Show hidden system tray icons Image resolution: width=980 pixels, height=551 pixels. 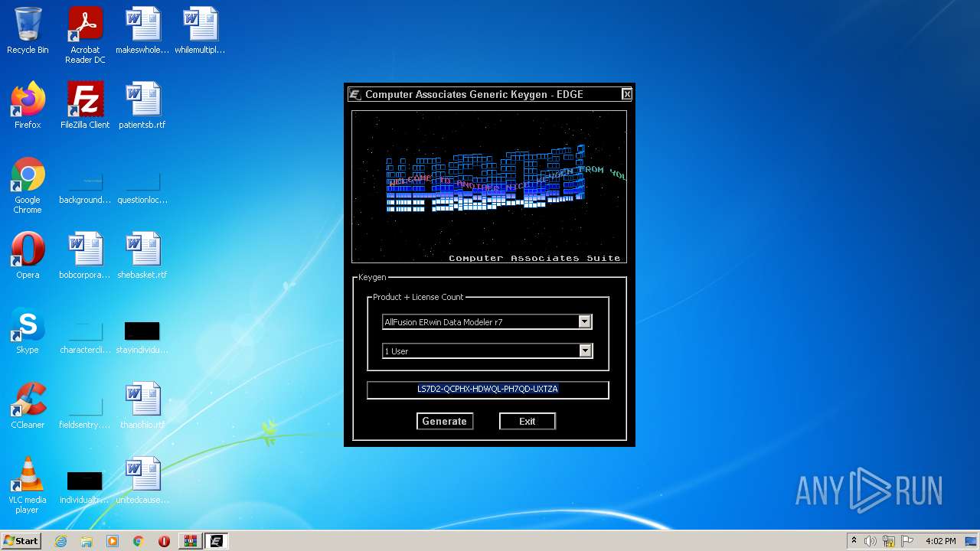coord(854,541)
